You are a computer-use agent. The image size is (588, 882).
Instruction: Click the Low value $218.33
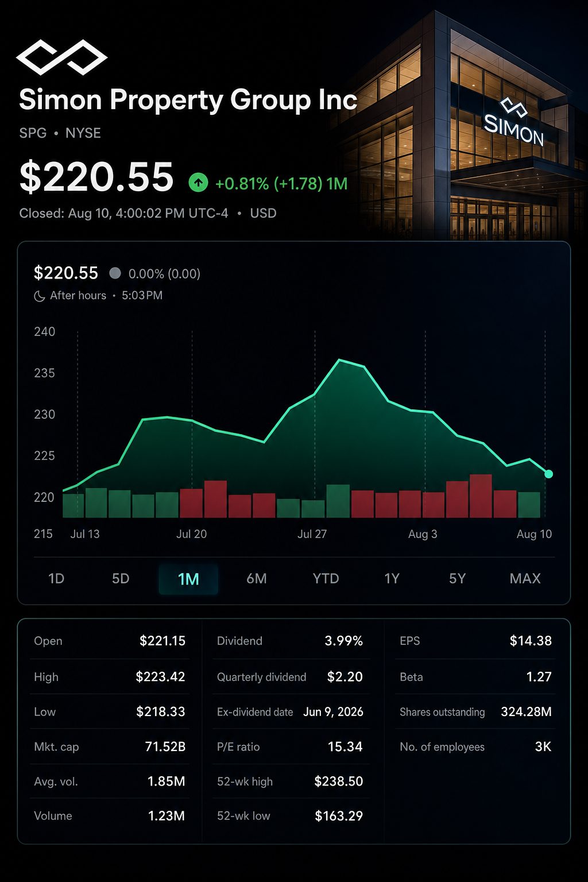click(161, 712)
